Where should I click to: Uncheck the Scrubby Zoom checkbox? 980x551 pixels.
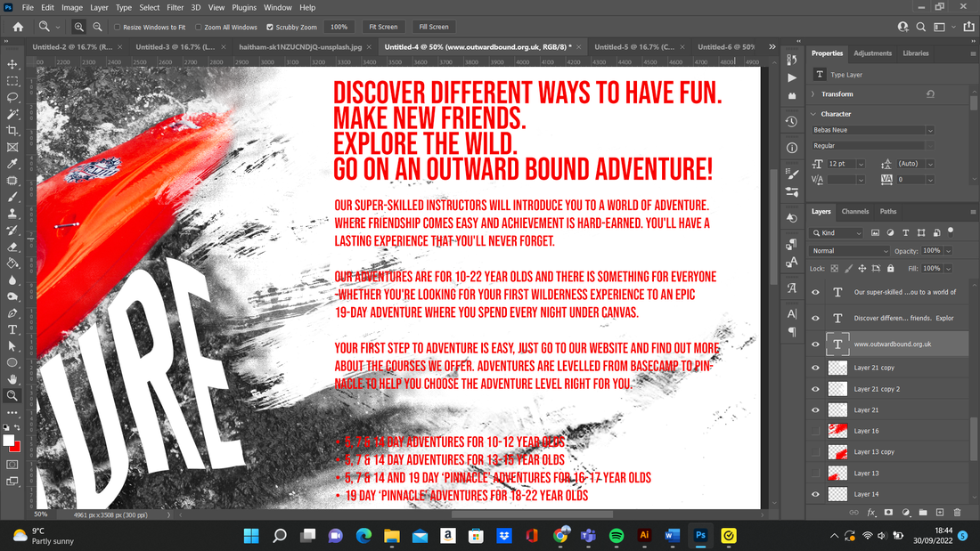pyautogui.click(x=270, y=27)
